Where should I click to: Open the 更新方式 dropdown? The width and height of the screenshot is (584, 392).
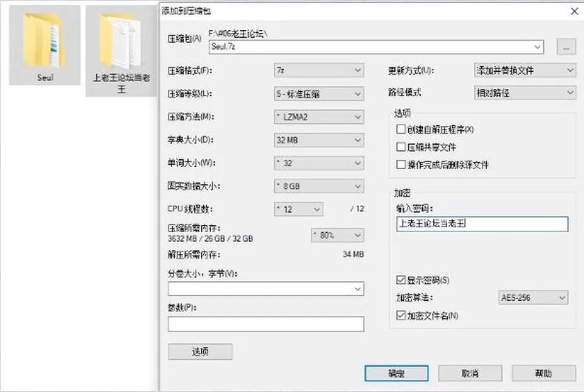525,70
